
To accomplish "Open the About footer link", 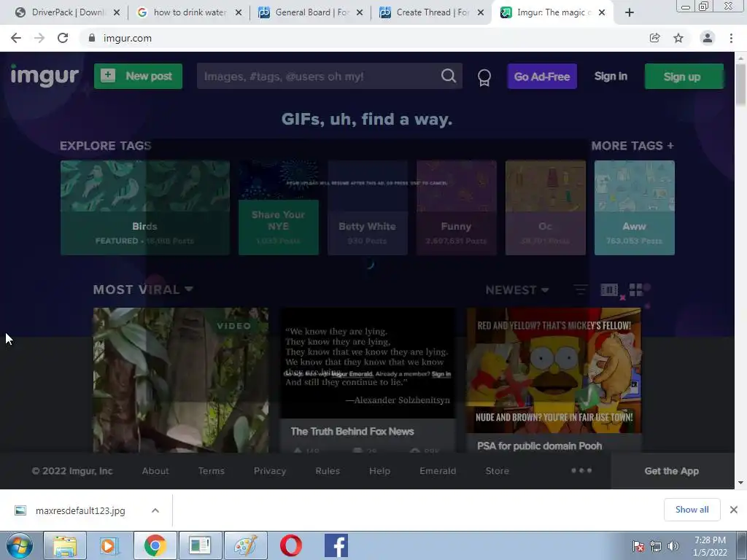I will 155,471.
